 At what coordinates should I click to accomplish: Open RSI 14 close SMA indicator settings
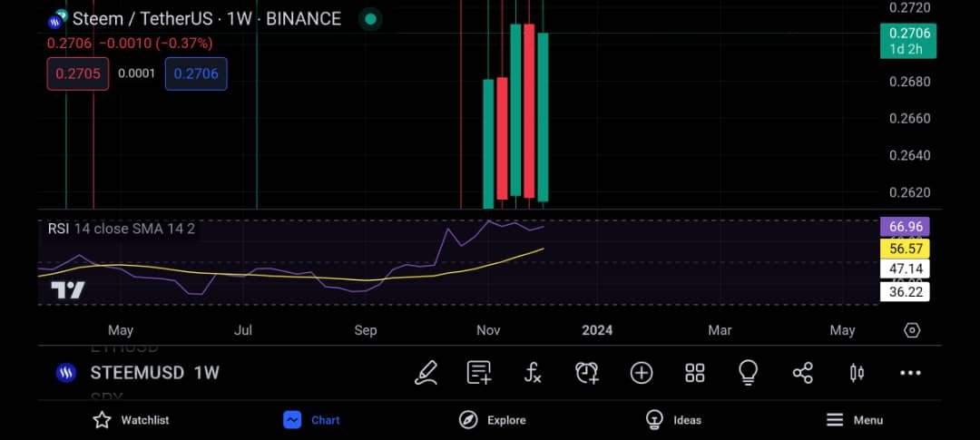(122, 229)
